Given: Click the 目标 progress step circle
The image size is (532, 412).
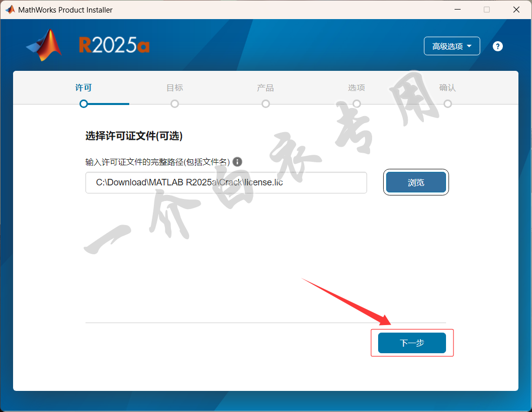Looking at the screenshot, I should click(174, 104).
